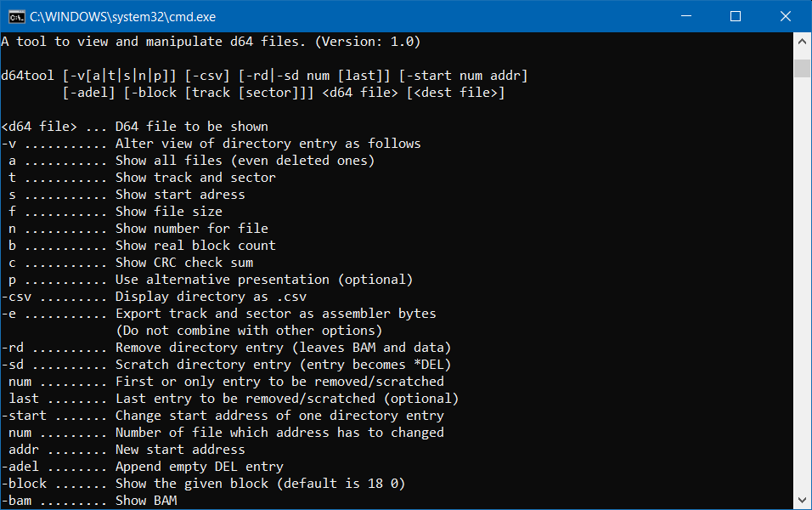
Task: Click the version text '(Version: 1.0)'
Action: pos(368,42)
